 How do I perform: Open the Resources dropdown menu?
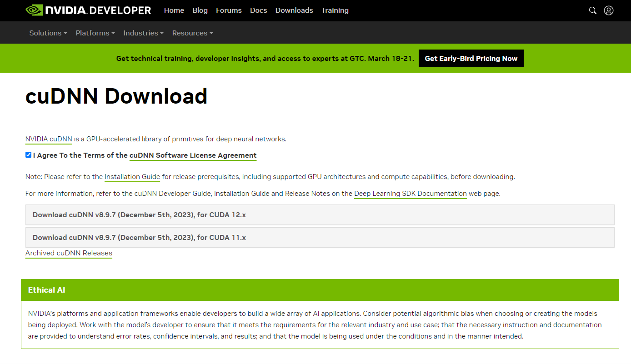192,33
